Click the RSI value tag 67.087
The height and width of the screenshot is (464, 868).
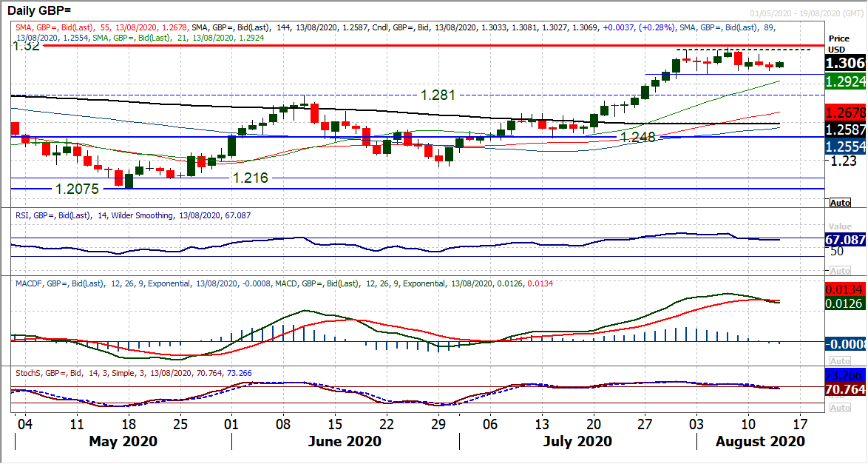(846, 240)
